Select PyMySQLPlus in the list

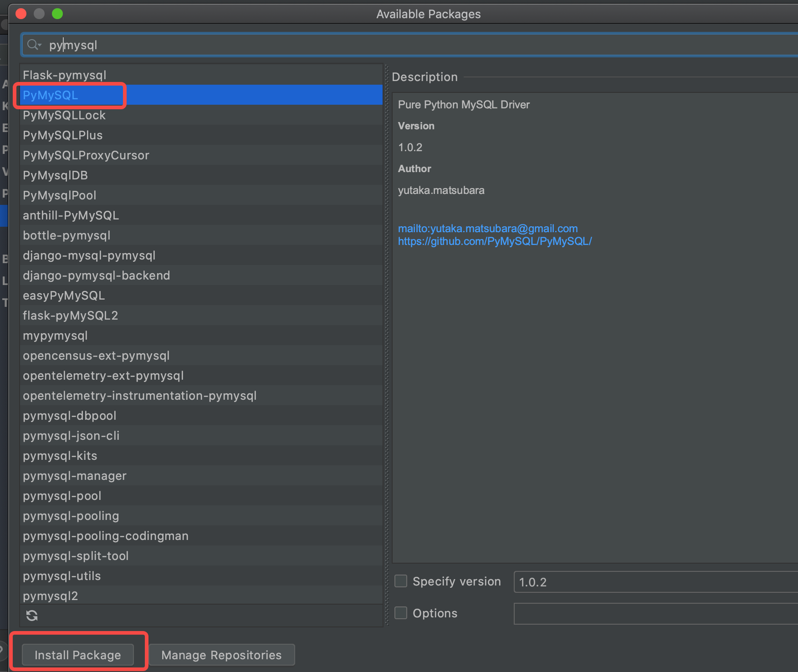click(x=201, y=135)
